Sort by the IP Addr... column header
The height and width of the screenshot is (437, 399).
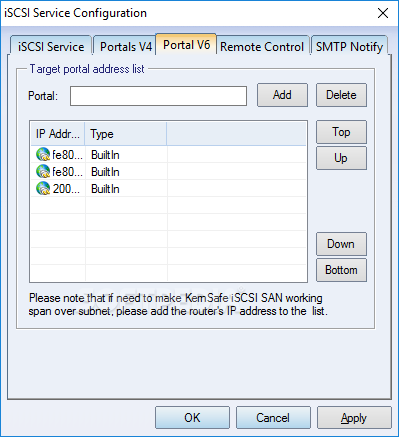tap(58, 134)
